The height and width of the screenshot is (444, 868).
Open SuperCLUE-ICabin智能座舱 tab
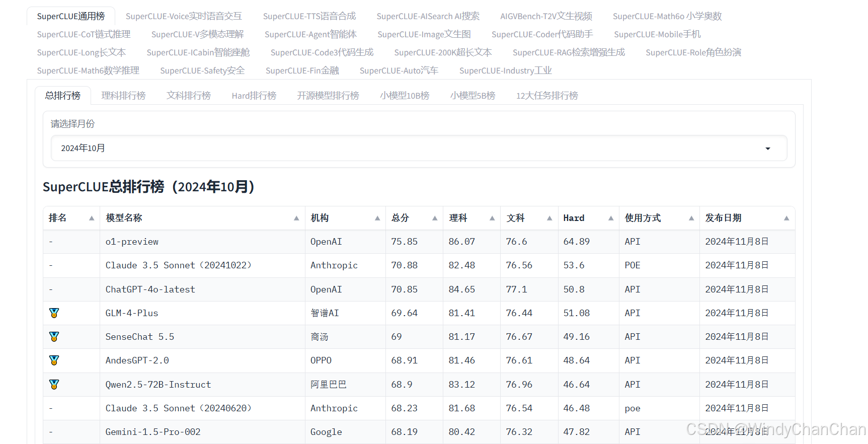[198, 52]
